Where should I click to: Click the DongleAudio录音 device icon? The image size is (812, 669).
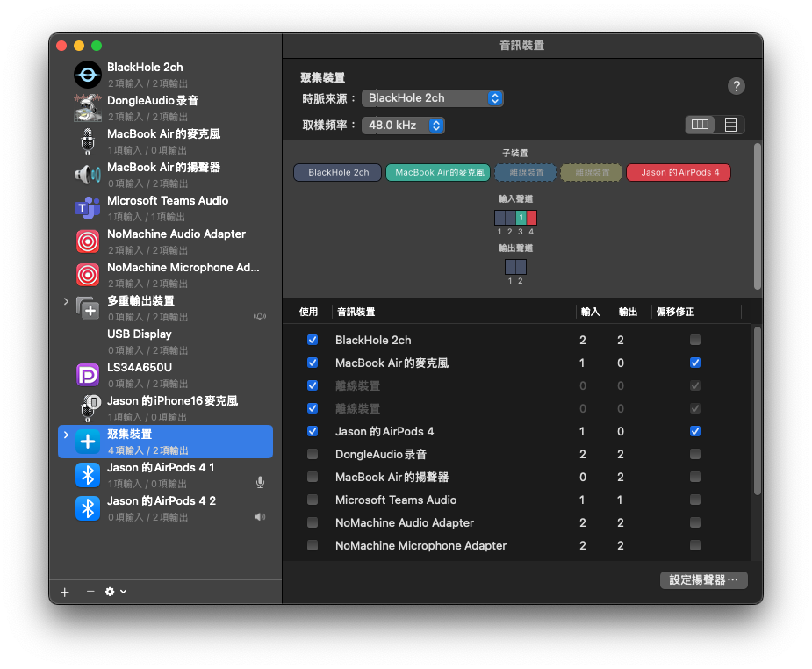(x=88, y=108)
